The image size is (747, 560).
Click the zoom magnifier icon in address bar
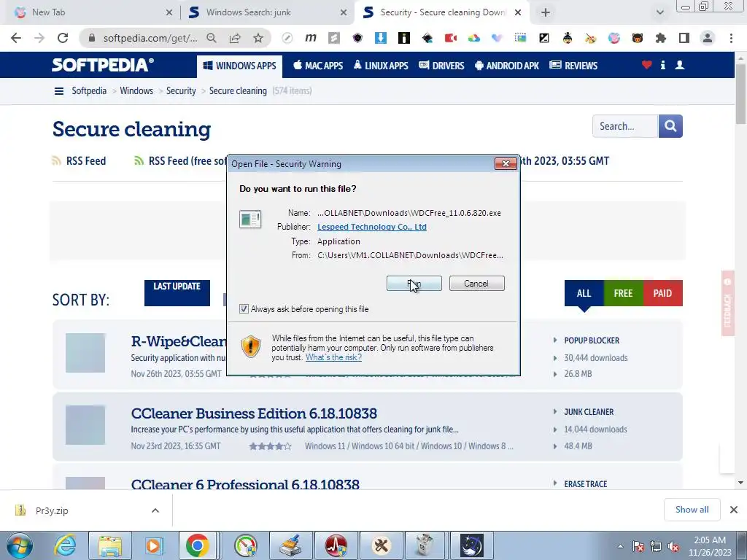[x=212, y=38]
